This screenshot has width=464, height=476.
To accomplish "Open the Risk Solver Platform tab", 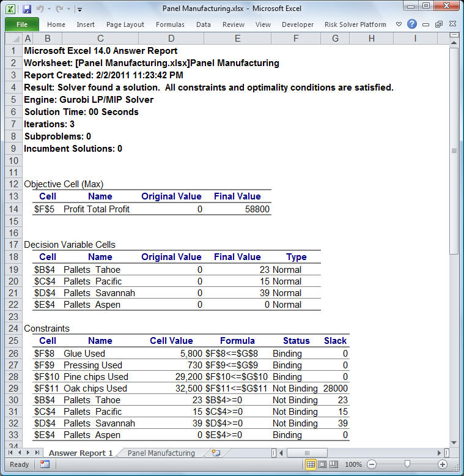I will pos(355,24).
